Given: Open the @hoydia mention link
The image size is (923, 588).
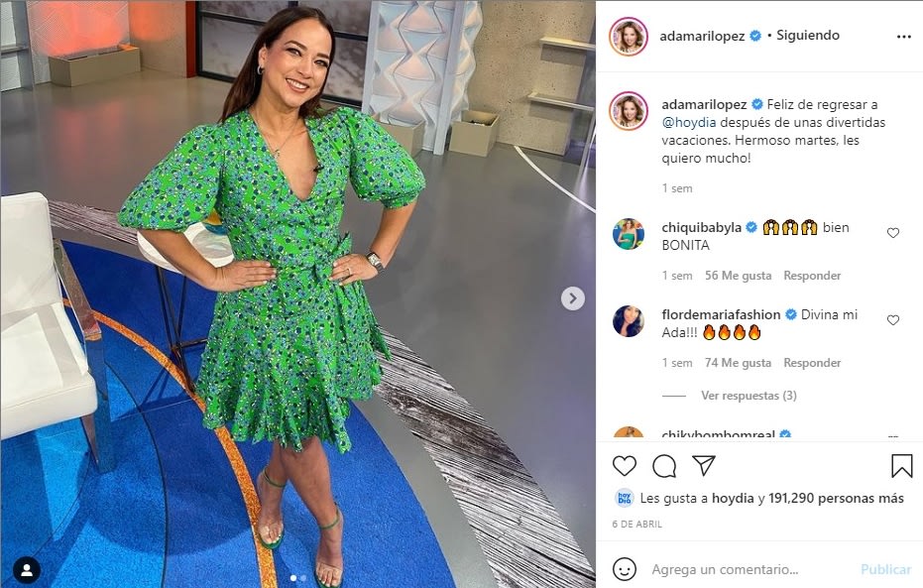Looking at the screenshot, I should pyautogui.click(x=689, y=122).
